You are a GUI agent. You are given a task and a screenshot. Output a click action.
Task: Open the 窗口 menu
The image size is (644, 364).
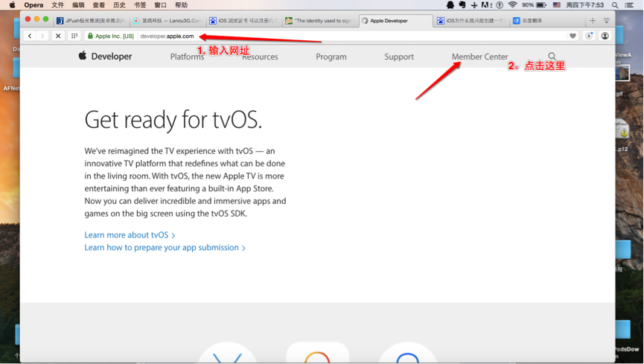point(161,5)
